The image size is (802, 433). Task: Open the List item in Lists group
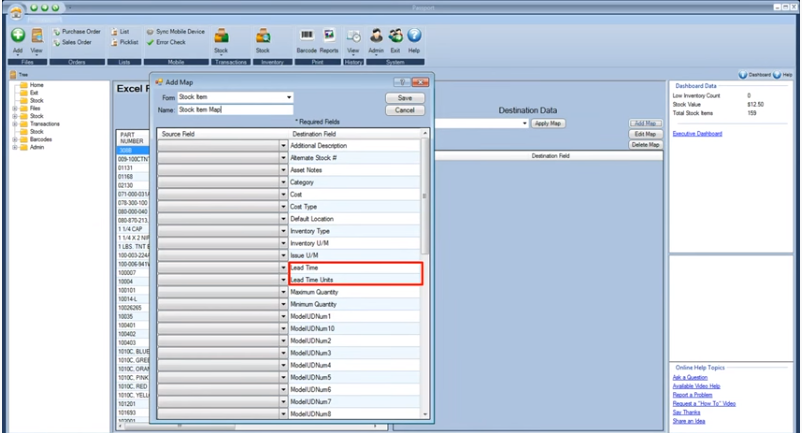120,32
